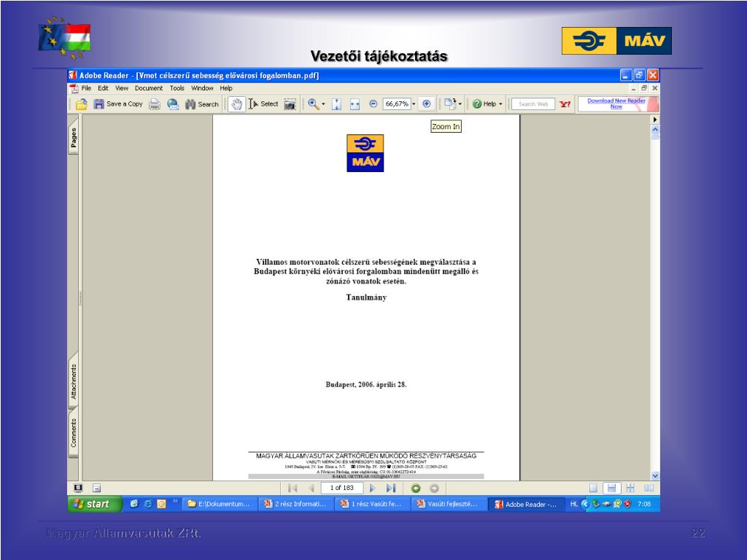Click the Fit Width icon
Image resolution: width=747 pixels, height=560 pixels.
(x=355, y=104)
